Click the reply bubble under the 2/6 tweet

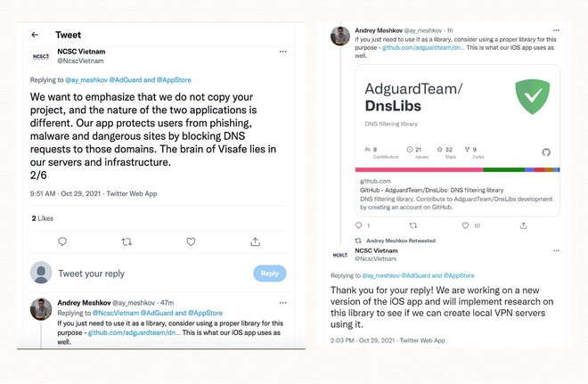coord(62,241)
